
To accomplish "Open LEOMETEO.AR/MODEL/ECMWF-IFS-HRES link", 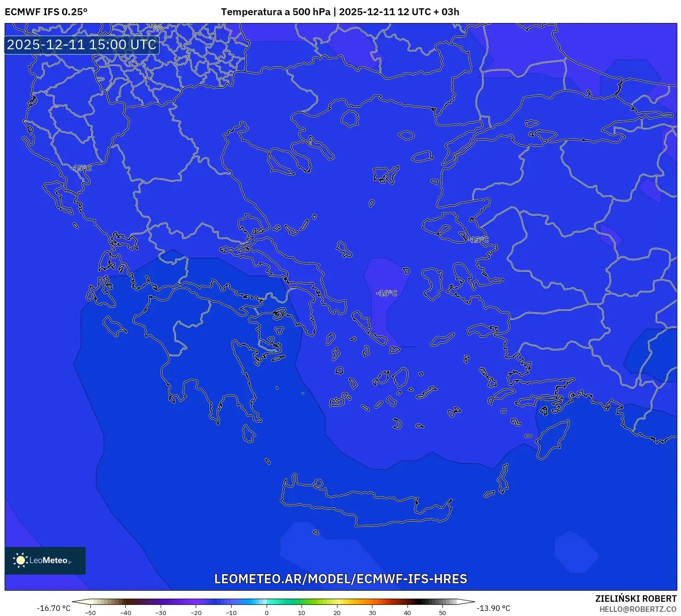I will (340, 579).
